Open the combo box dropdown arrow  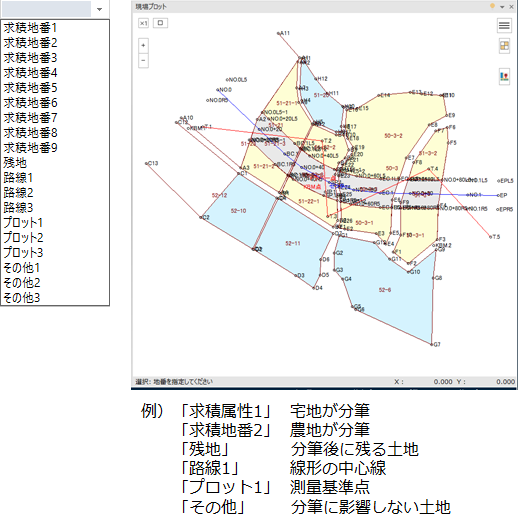tap(99, 9)
